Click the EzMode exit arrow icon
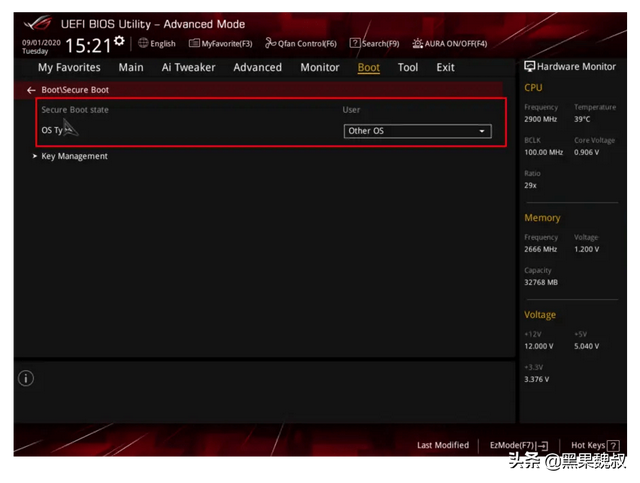640x483 pixels. pos(543,445)
